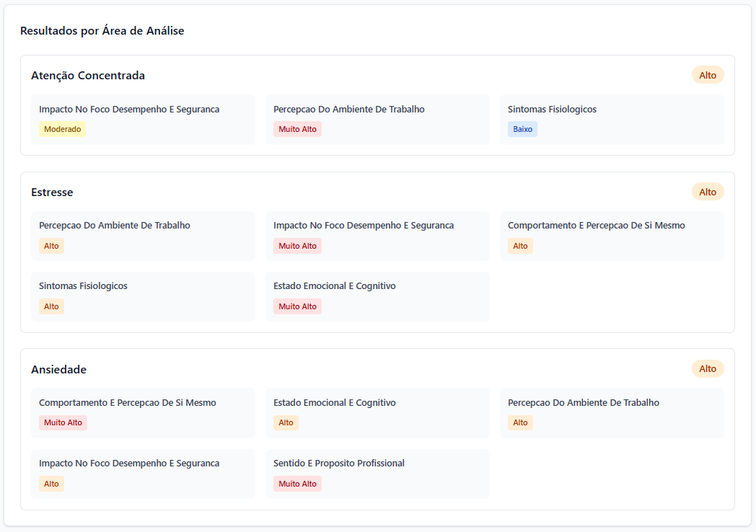The width and height of the screenshot is (756, 532).
Task: Select the Moderado badge under Impacto No Foco
Action: coord(62,128)
